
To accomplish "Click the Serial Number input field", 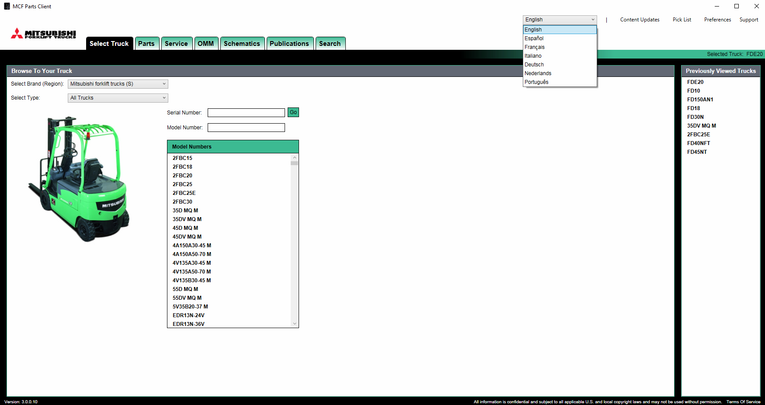I will tap(246, 113).
